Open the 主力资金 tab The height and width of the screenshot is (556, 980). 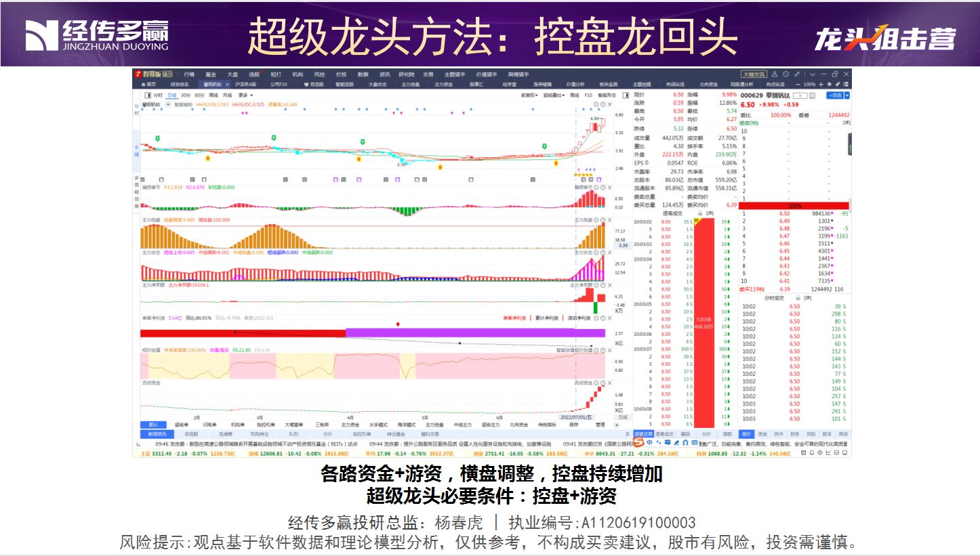coord(444,85)
